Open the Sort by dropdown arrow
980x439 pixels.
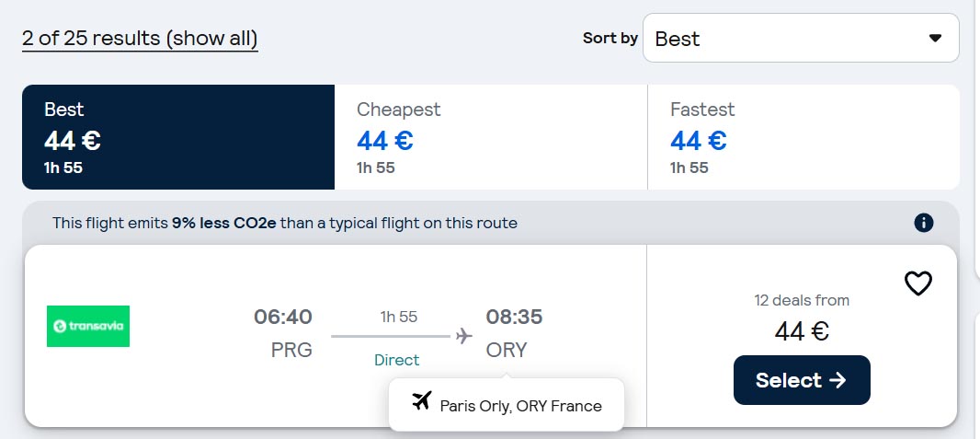point(935,39)
